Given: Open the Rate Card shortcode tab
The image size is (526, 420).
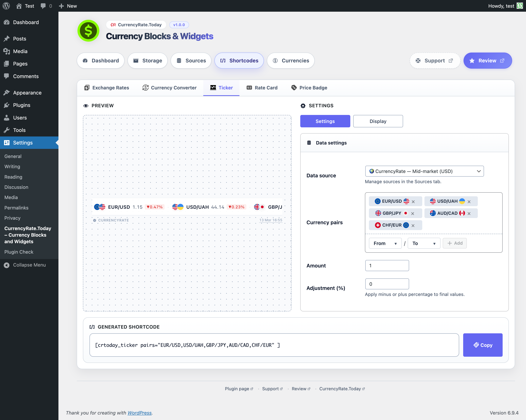Looking at the screenshot, I should pos(262,88).
